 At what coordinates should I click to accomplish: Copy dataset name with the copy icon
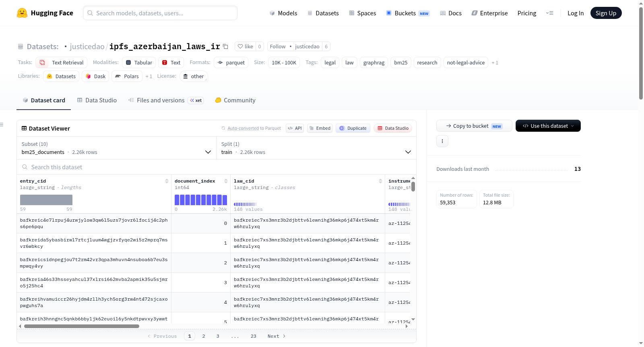pyautogui.click(x=226, y=47)
